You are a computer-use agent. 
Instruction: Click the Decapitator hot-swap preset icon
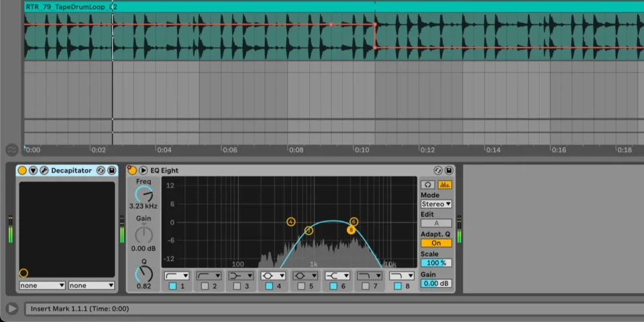point(101,170)
